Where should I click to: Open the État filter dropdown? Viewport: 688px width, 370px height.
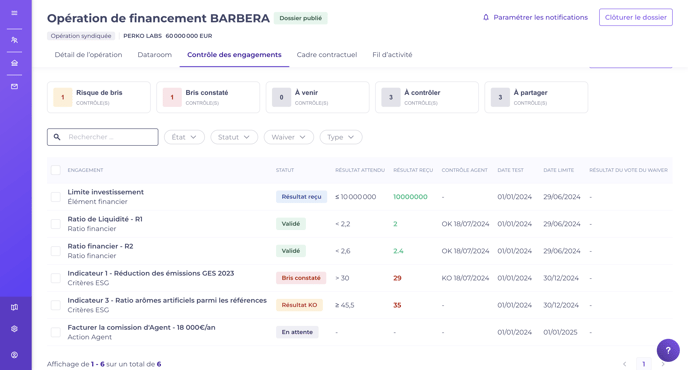[184, 137]
